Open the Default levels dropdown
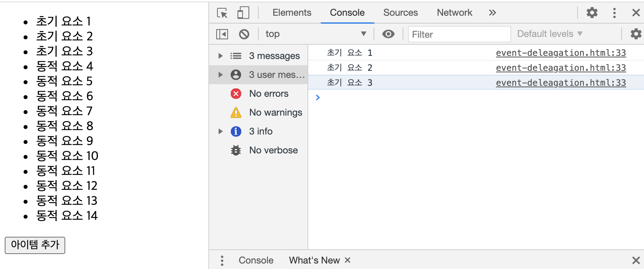 tap(549, 34)
